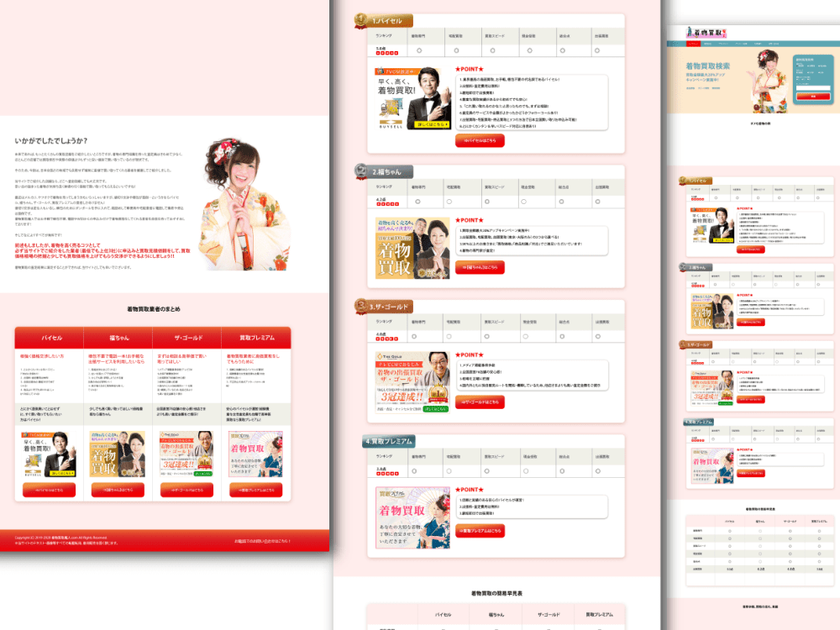Click the kimono woman photo on the left page
840x630 pixels.
(x=244, y=203)
